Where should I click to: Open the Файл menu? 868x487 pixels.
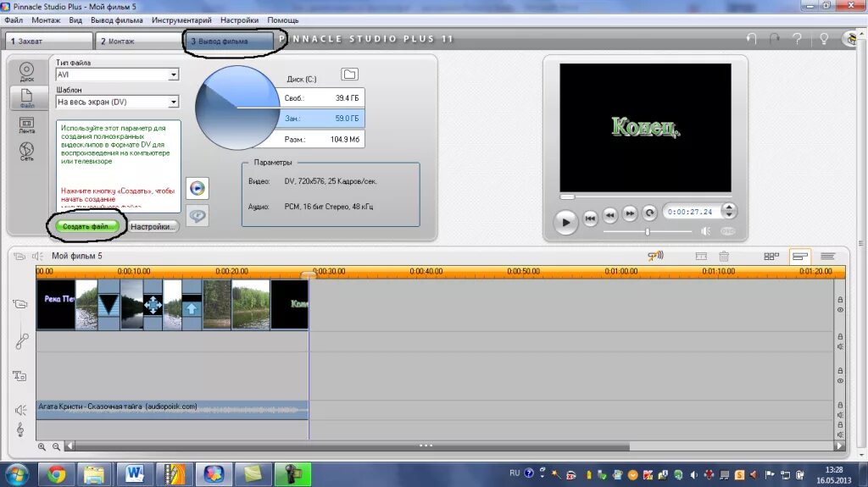point(14,20)
